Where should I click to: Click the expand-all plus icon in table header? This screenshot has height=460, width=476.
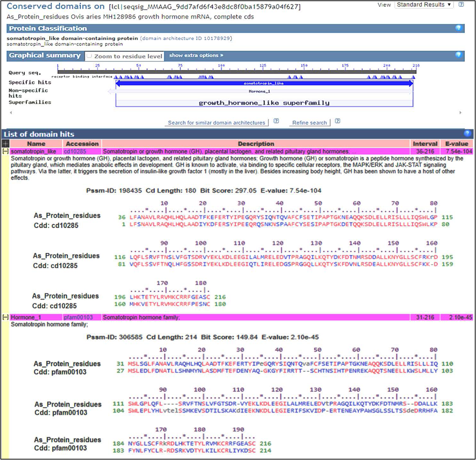(x=5, y=143)
